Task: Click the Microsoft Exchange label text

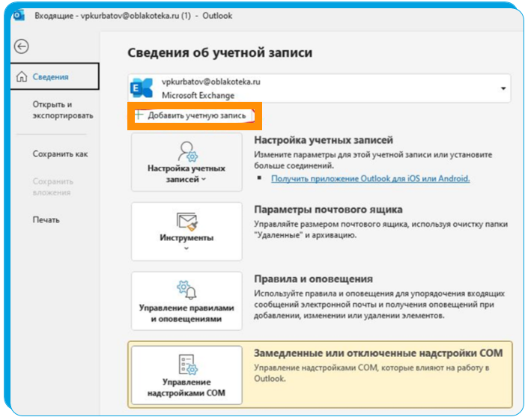Action: point(198,96)
